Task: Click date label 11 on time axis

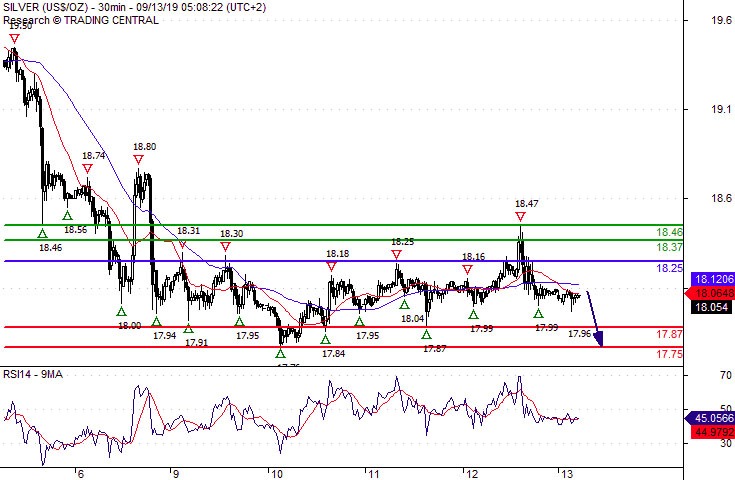Action: 373,474
